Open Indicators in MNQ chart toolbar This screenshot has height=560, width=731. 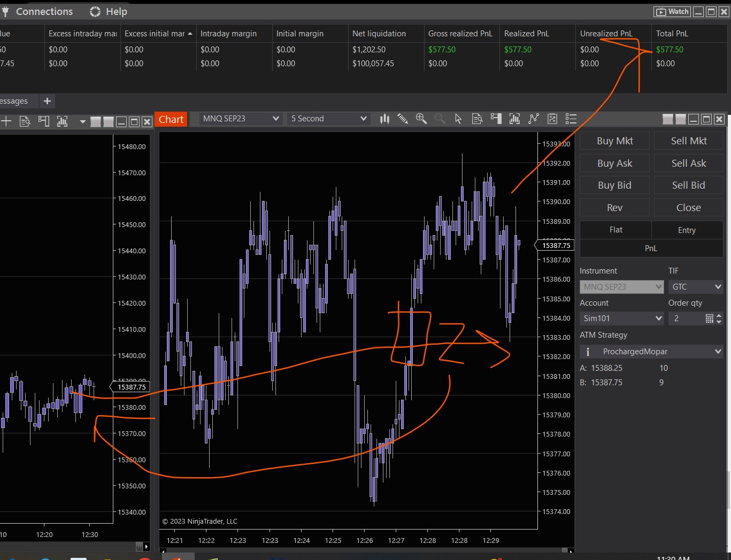coord(514,119)
